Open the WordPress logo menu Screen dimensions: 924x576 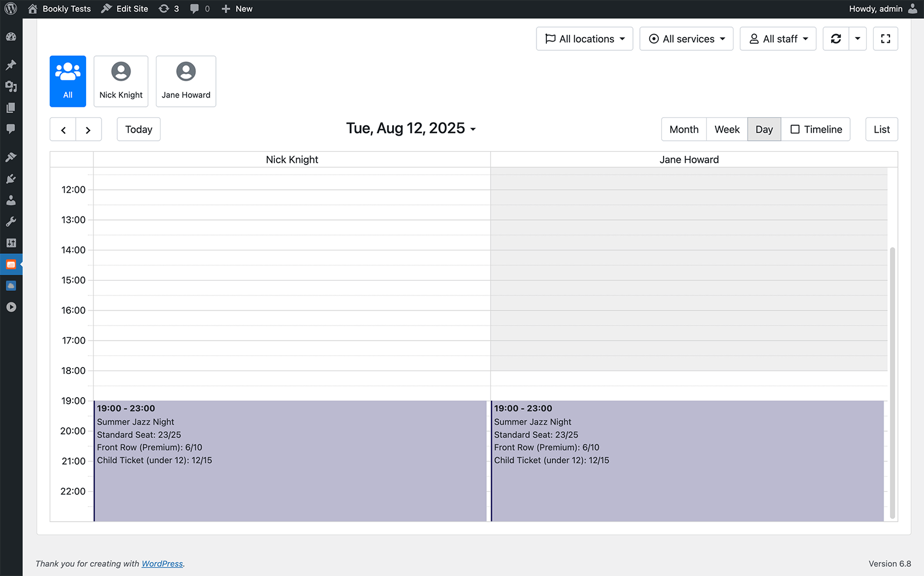[x=11, y=9]
